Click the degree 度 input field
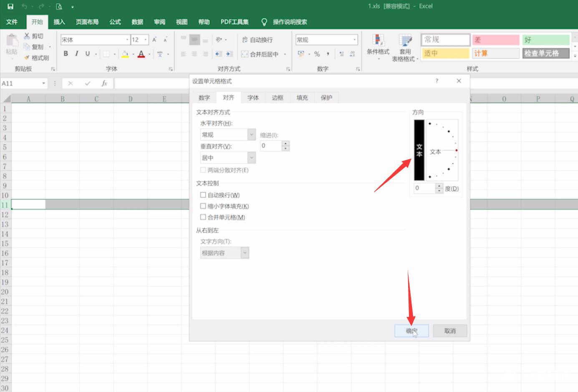 (424, 188)
